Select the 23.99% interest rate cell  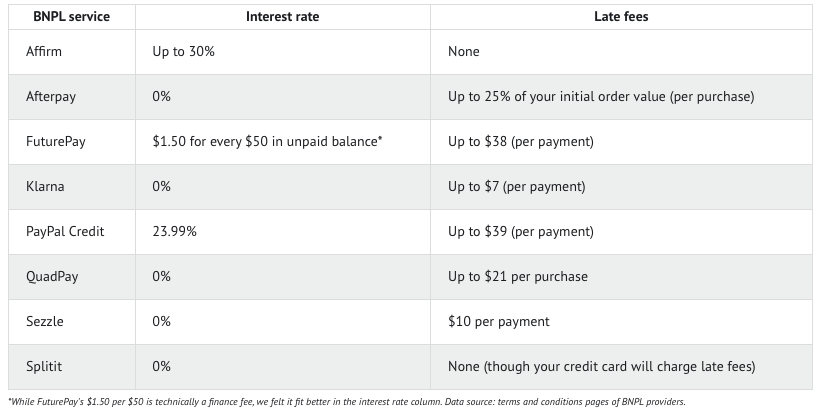pos(283,232)
